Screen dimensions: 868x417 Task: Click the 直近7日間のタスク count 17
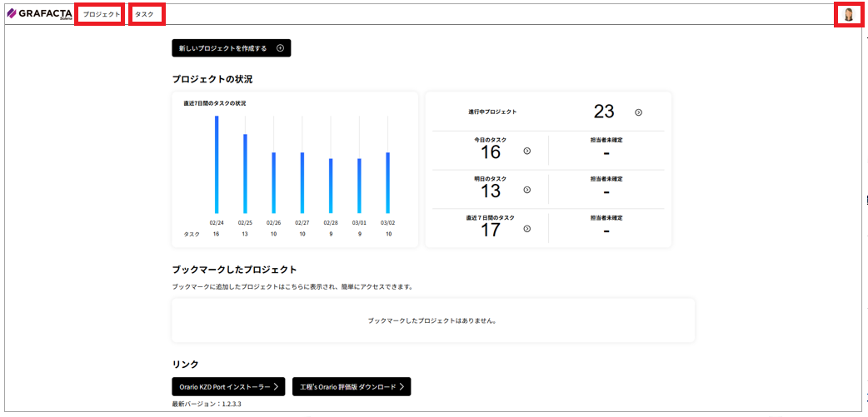491,230
